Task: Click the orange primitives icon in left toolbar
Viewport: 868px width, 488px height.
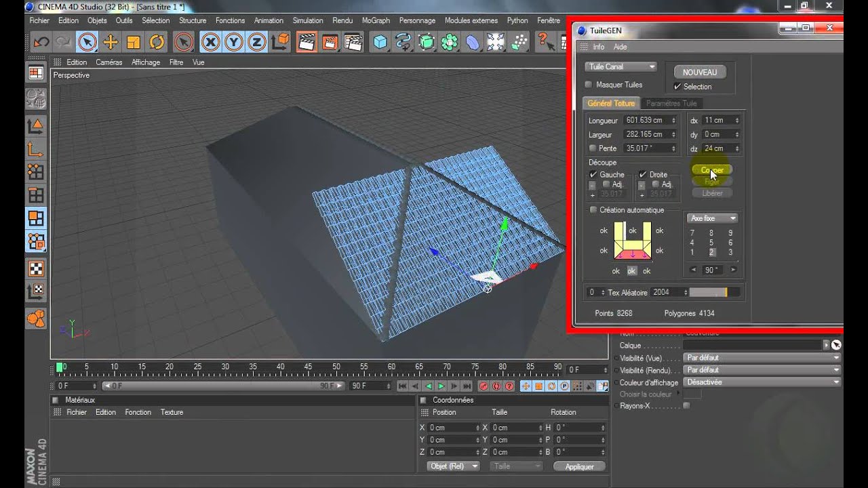Action: 36,318
